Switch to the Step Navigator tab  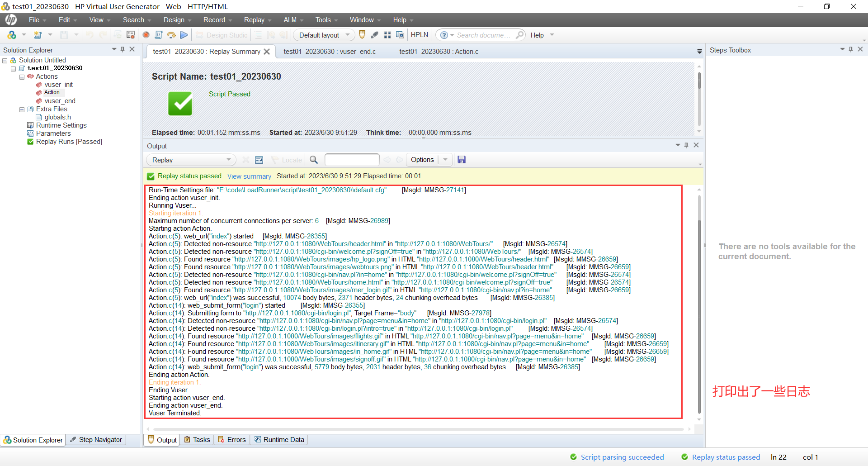coord(96,440)
